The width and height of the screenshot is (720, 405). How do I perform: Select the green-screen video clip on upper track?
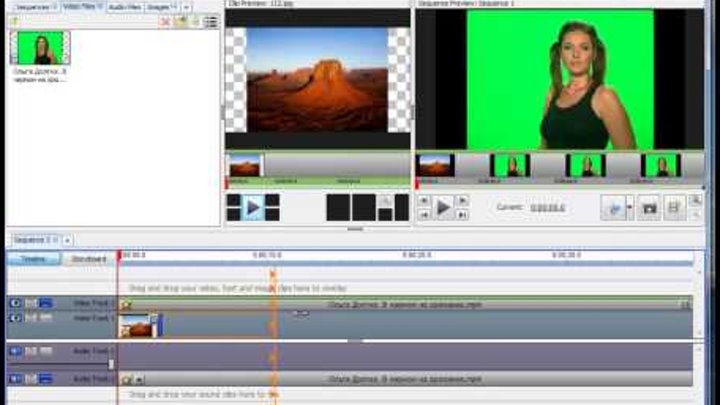[405, 304]
